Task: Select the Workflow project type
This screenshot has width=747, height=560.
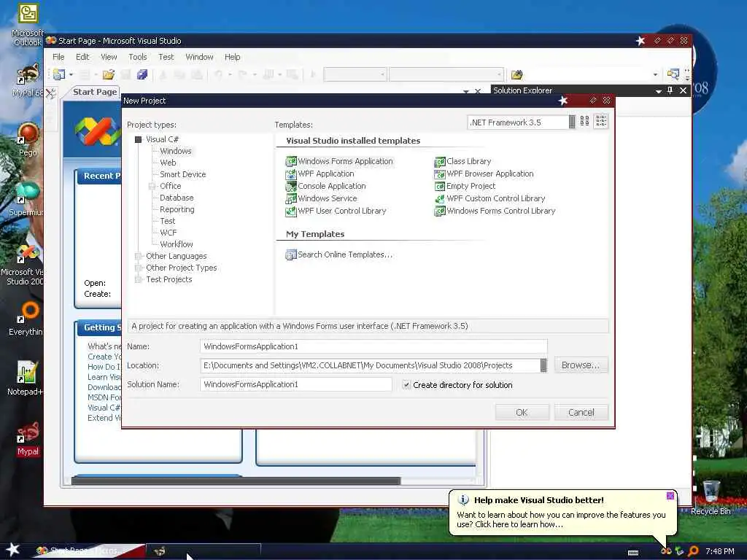Action: [177, 244]
